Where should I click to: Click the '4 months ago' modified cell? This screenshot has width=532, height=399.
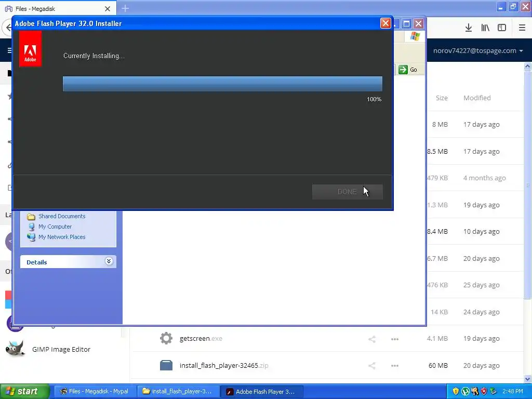(x=485, y=178)
